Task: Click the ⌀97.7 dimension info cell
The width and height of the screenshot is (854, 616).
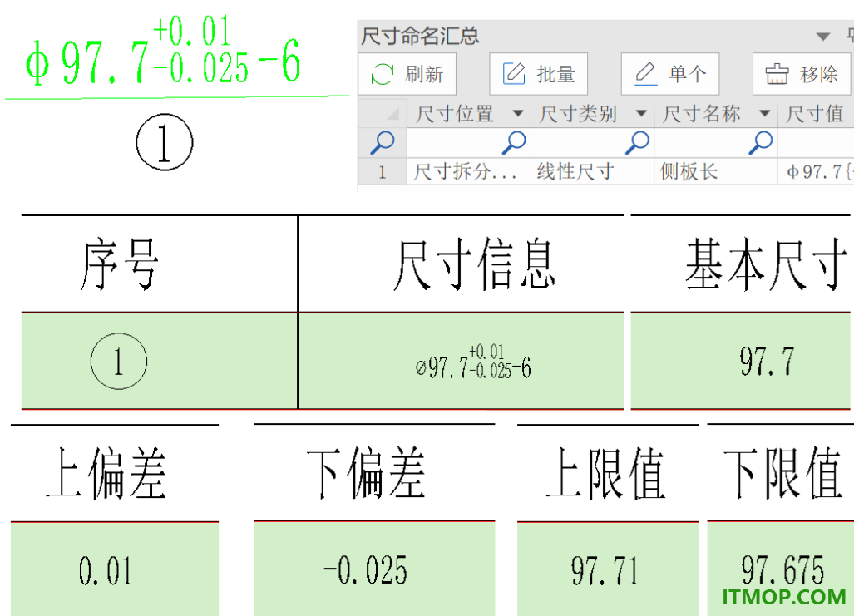Action: [x=461, y=361]
